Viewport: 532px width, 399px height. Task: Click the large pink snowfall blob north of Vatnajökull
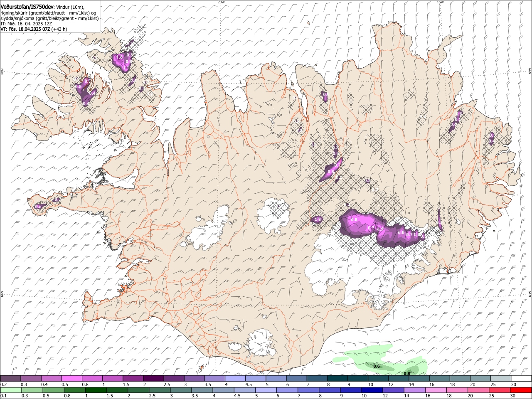[382, 229]
